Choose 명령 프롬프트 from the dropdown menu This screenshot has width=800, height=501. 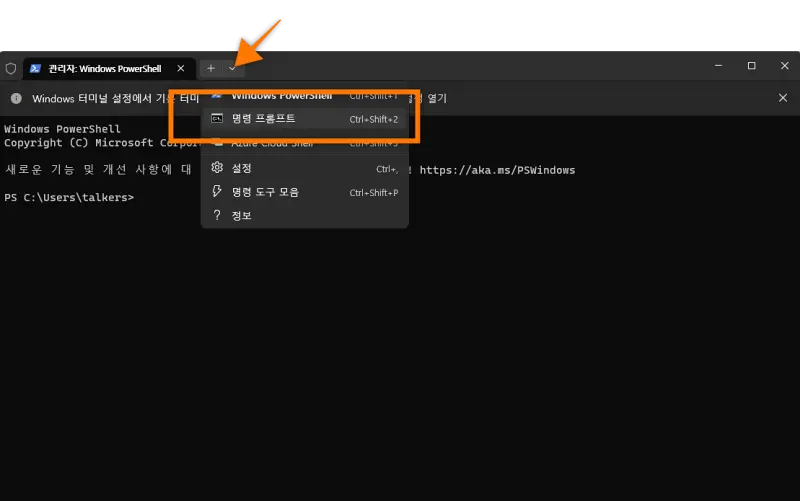305,119
